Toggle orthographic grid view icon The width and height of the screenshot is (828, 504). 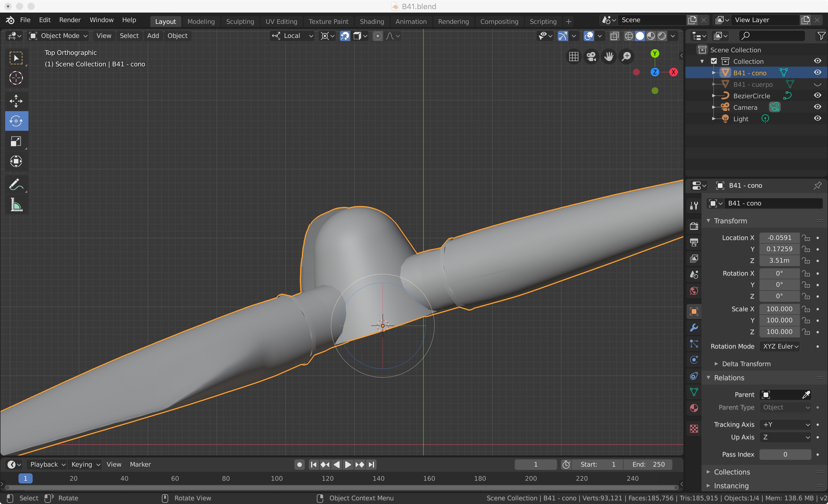(x=574, y=56)
